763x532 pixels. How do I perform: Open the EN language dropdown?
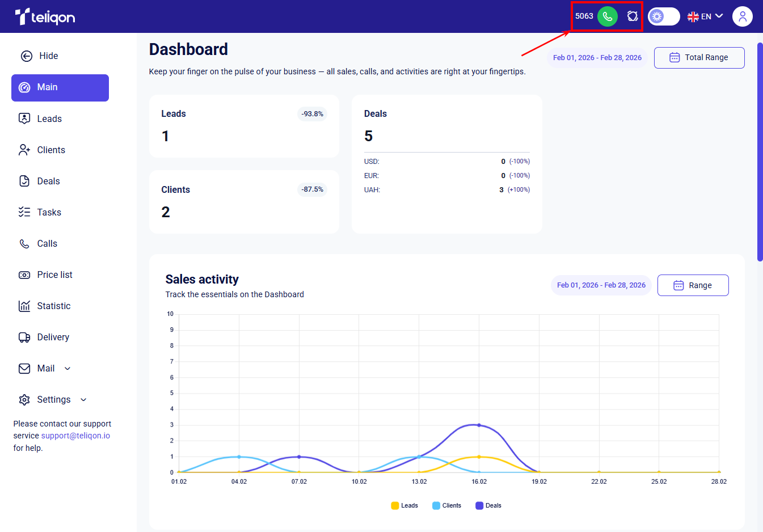[705, 16]
